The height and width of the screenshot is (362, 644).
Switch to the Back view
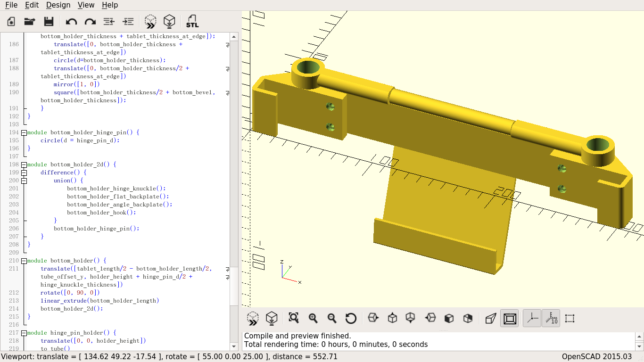coord(468,318)
